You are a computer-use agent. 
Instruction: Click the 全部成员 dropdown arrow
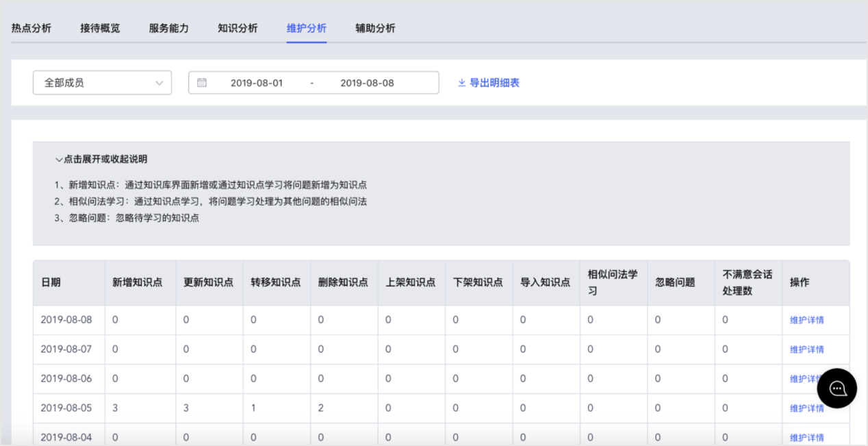click(x=159, y=83)
